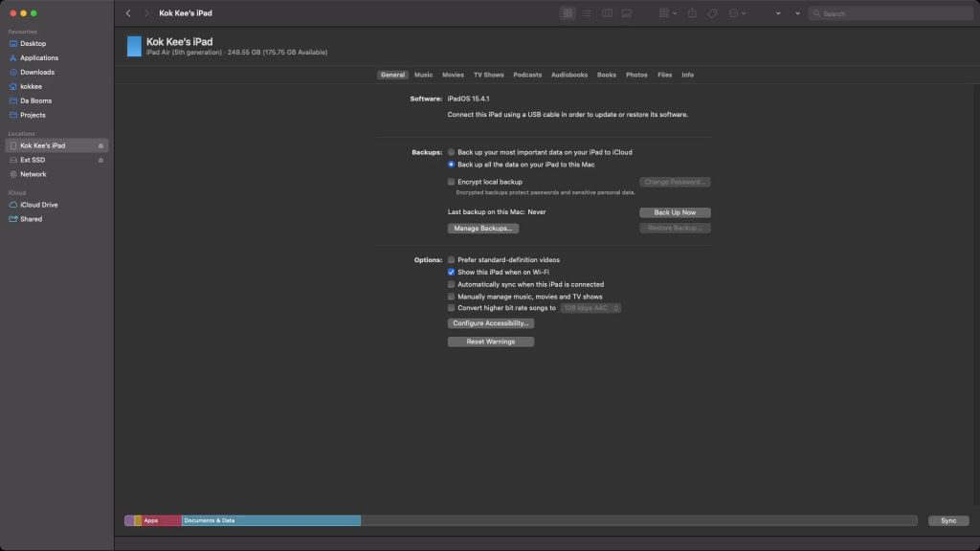This screenshot has height=551, width=980.
Task: Switch Finder to column view
Action: pos(607,13)
